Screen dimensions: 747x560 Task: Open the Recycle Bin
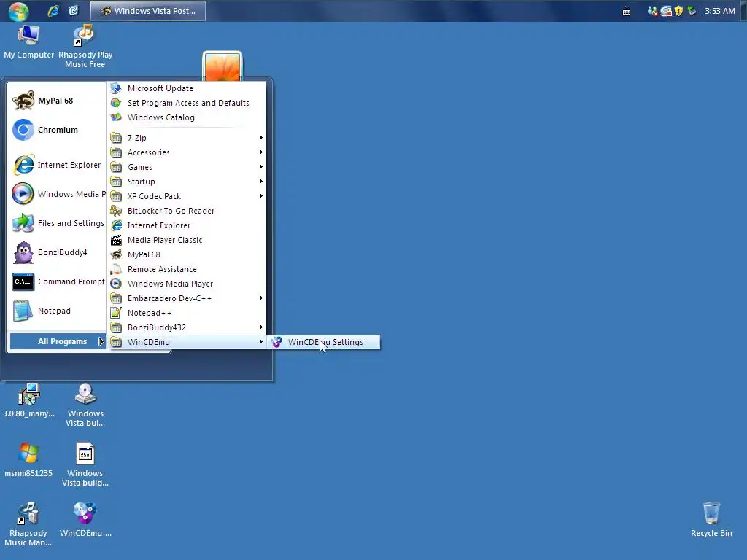[x=711, y=519]
